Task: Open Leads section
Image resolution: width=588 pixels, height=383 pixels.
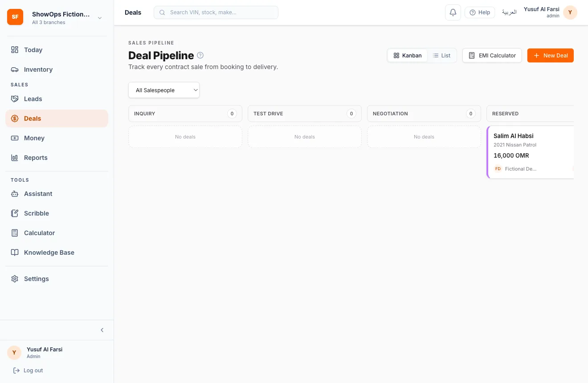Action: [x=57, y=99]
